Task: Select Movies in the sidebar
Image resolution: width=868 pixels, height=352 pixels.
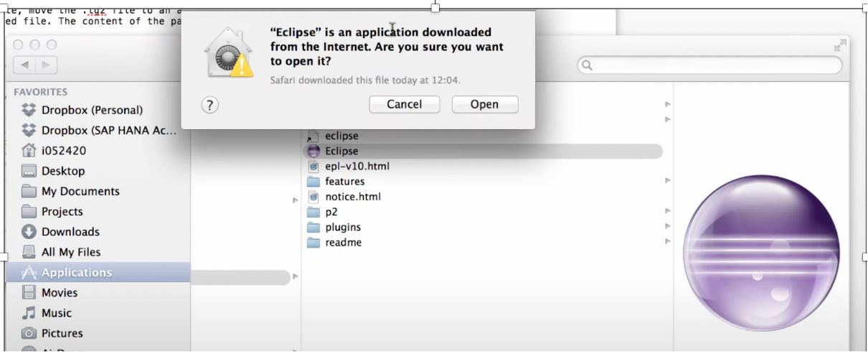Action: tap(98, 292)
